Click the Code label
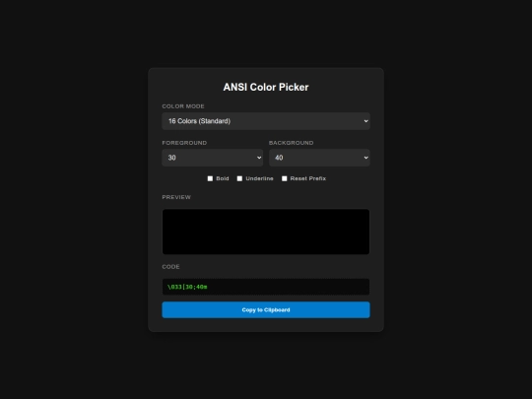The width and height of the screenshot is (532, 399). (x=170, y=267)
